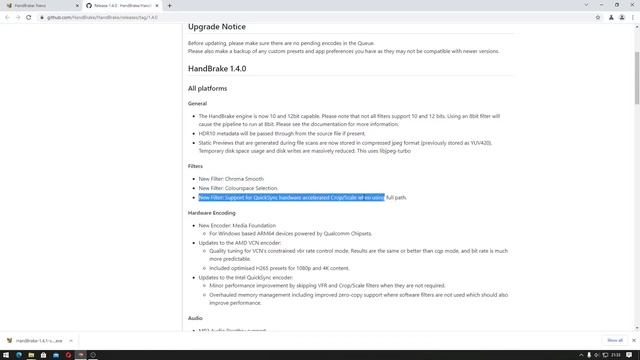Click the HandBrake 1.4.0 heading

[217, 69]
